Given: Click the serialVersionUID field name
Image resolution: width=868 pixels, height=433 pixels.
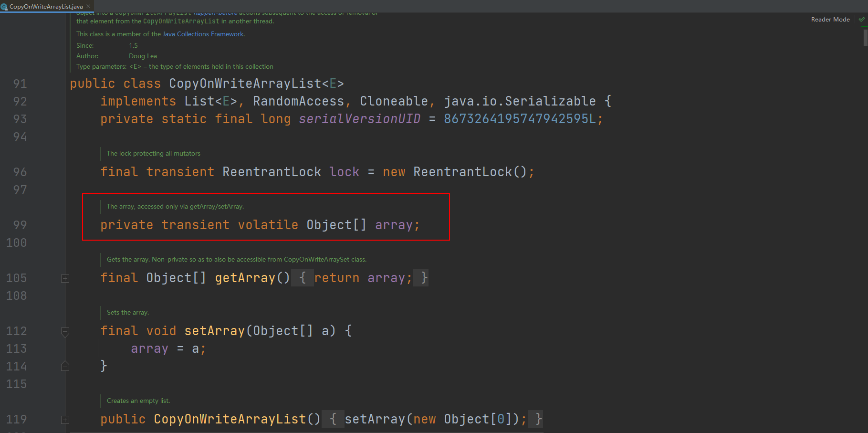Looking at the screenshot, I should [360, 119].
